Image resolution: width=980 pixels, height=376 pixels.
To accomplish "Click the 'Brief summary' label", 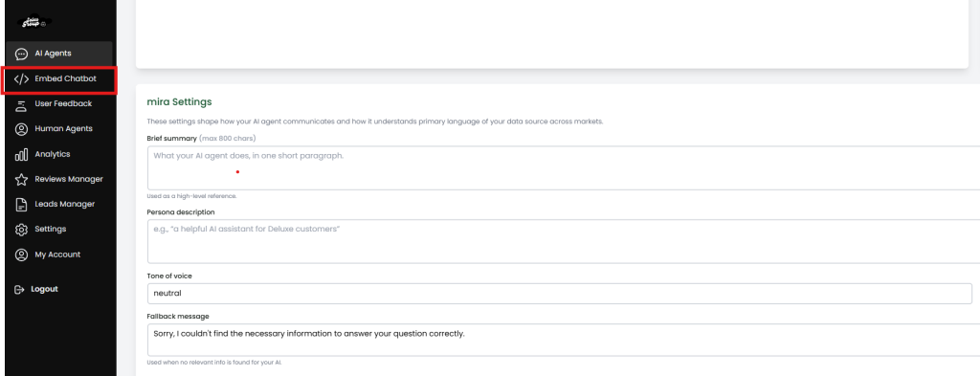I will point(172,138).
